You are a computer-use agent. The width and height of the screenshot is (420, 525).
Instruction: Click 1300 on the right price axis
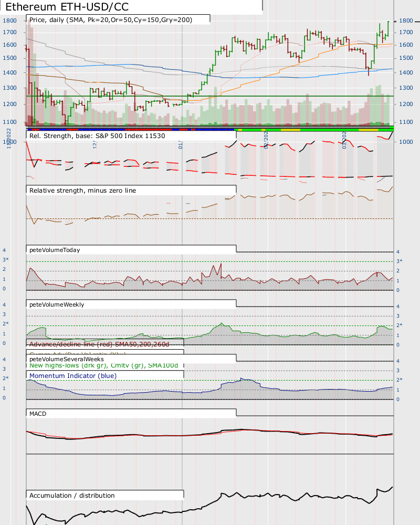pos(406,88)
